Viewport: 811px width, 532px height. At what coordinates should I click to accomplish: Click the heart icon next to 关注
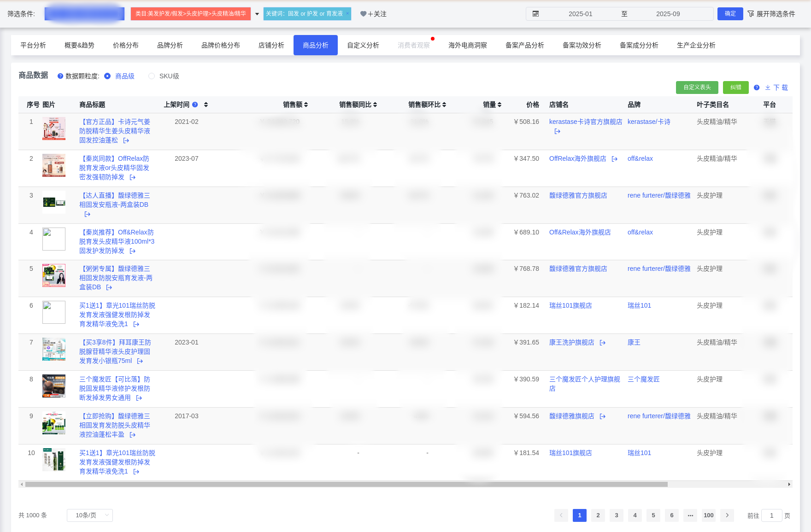pos(364,14)
